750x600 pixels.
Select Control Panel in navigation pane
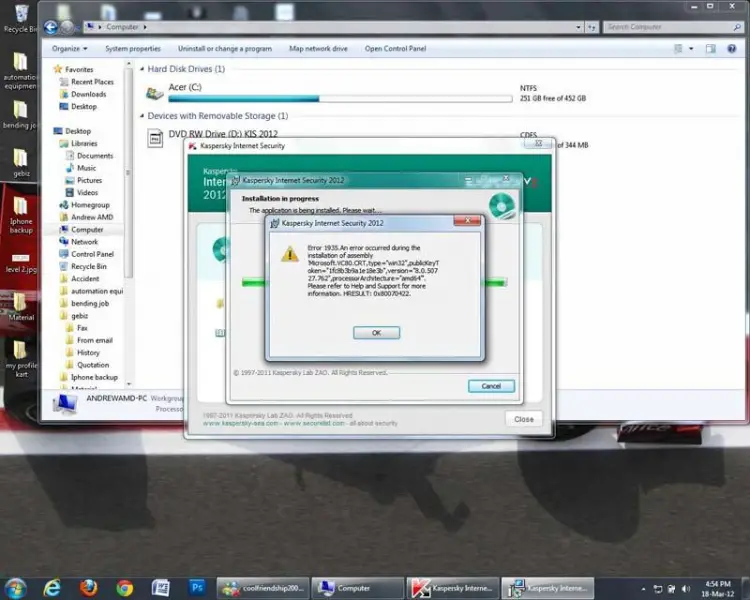(87, 254)
